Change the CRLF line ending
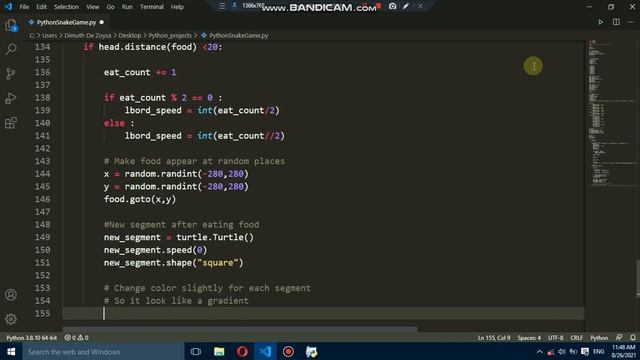 pyautogui.click(x=576, y=338)
